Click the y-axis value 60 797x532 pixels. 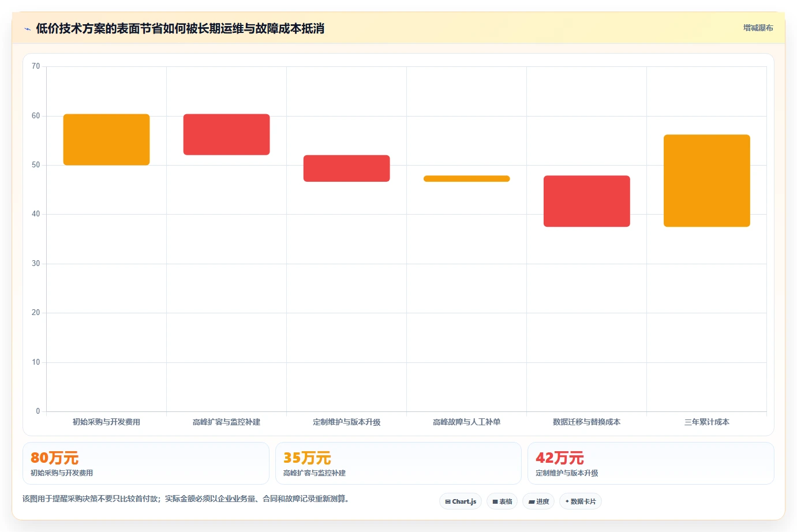click(x=36, y=116)
